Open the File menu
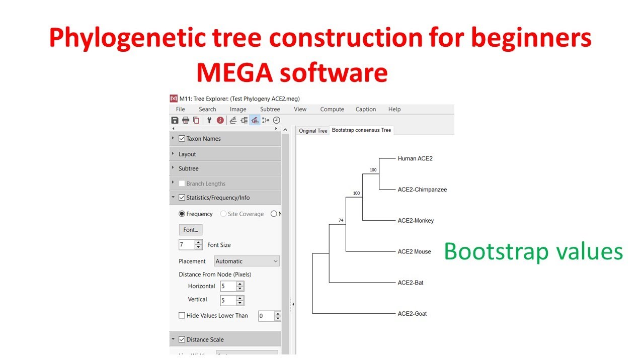644x362 pixels. (181, 109)
